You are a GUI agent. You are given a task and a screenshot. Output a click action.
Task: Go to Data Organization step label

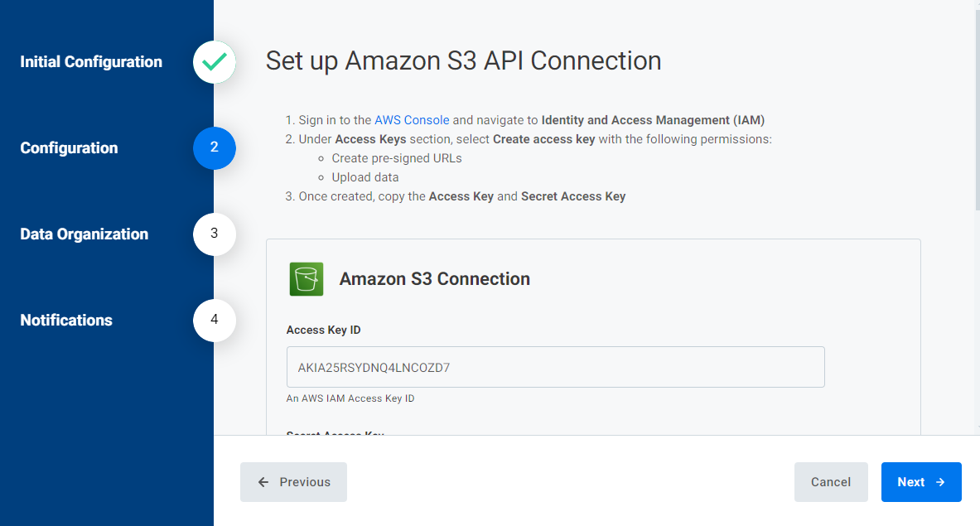coord(84,234)
